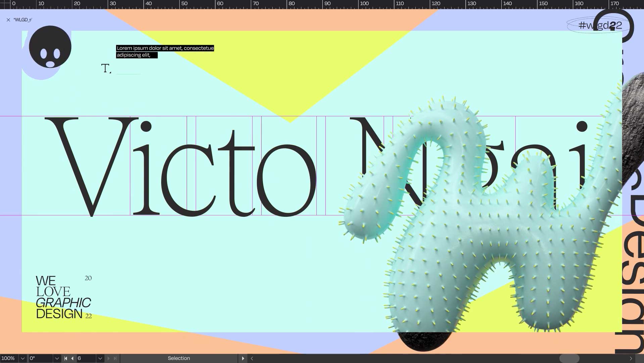Click the rotation angle field showing 0°
The height and width of the screenshot is (363, 644).
coord(40,358)
